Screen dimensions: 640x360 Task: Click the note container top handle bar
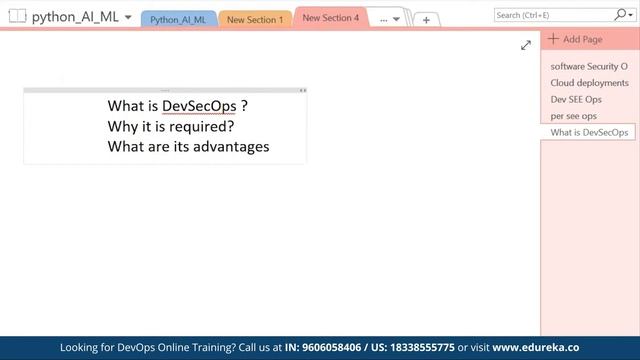(x=165, y=90)
